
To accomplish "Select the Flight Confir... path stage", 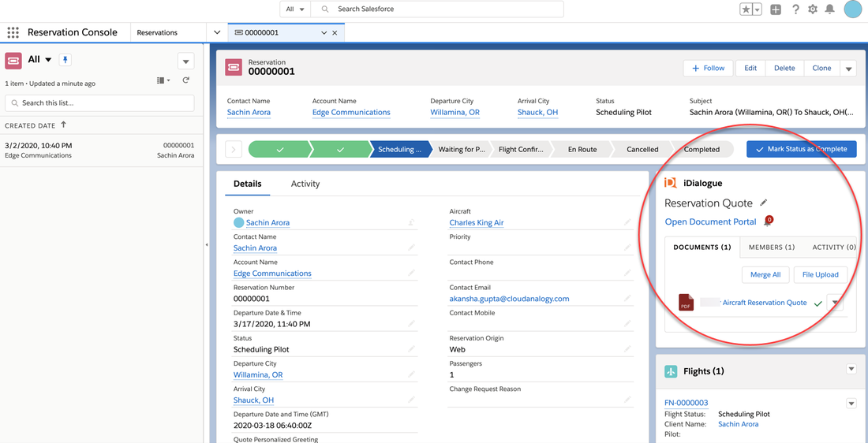I will 522,149.
